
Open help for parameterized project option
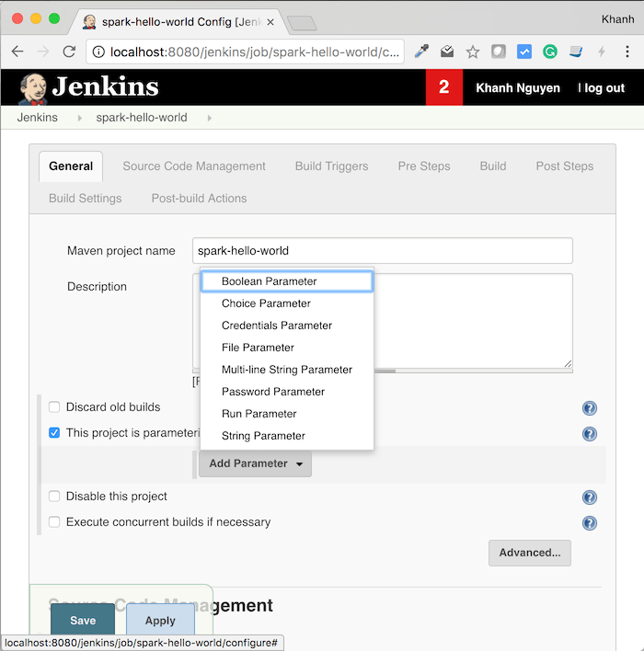pos(590,434)
